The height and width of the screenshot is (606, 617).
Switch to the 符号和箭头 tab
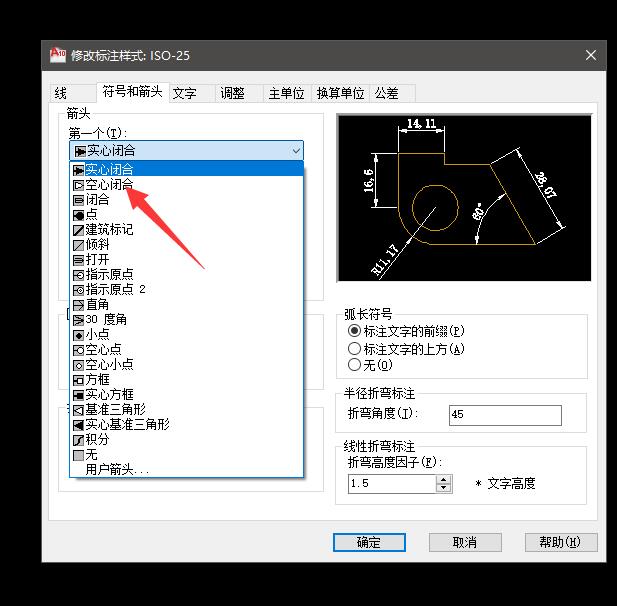[133, 92]
